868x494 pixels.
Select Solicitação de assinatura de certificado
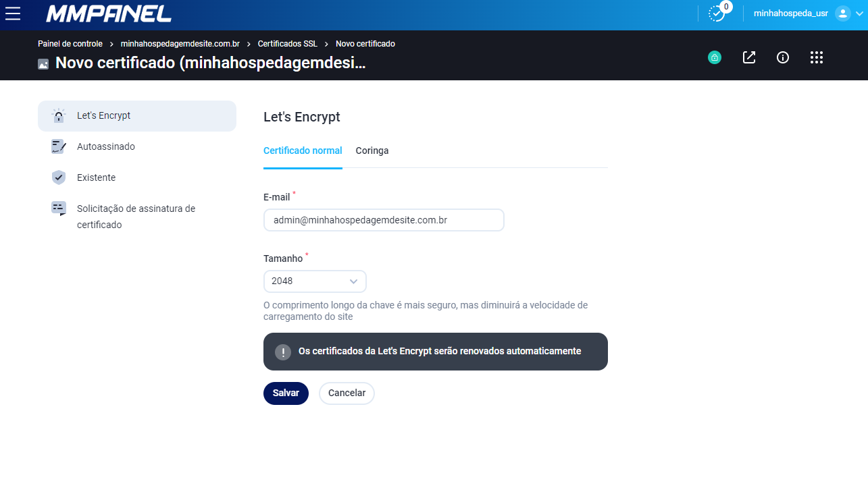click(137, 217)
